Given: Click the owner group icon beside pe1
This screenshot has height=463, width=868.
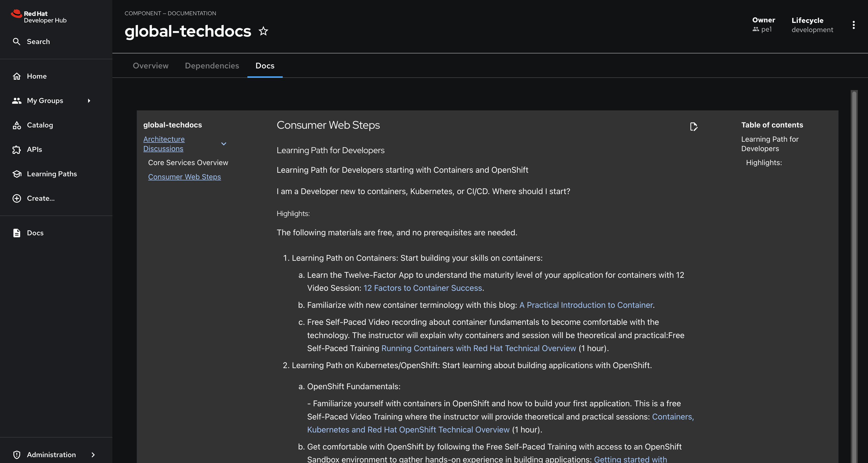Looking at the screenshot, I should tap(755, 29).
